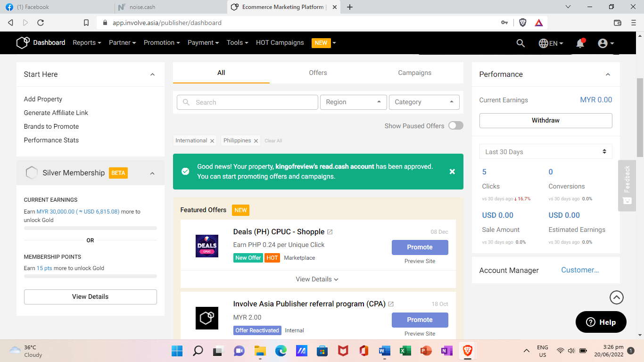Click the saved password key icon

[x=504, y=23]
